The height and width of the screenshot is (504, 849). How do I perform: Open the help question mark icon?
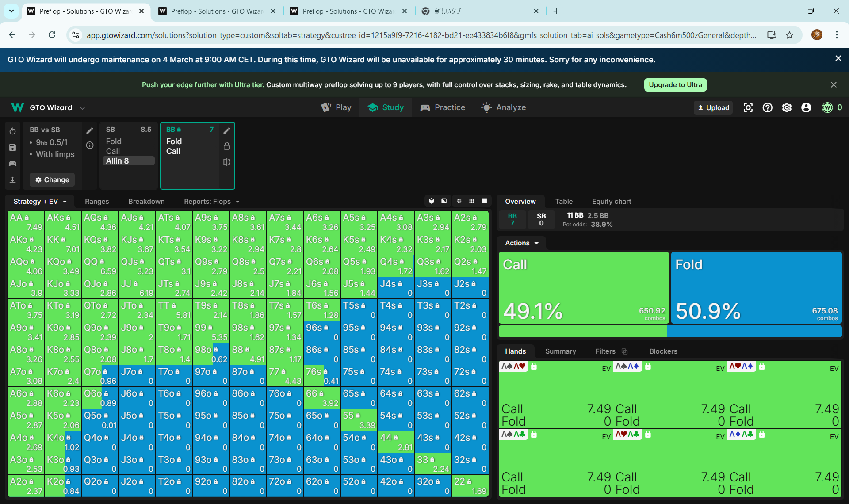[x=768, y=107]
